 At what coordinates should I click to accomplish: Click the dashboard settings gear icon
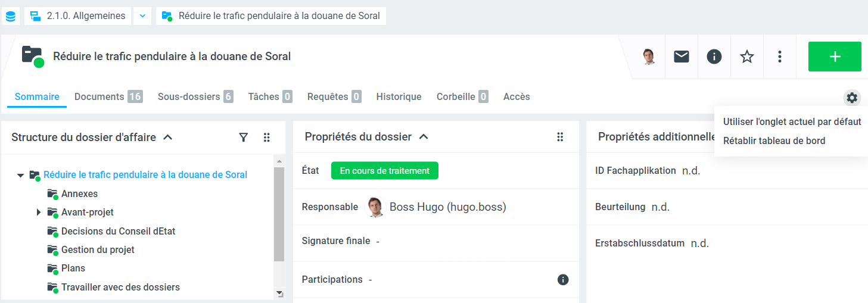852,98
